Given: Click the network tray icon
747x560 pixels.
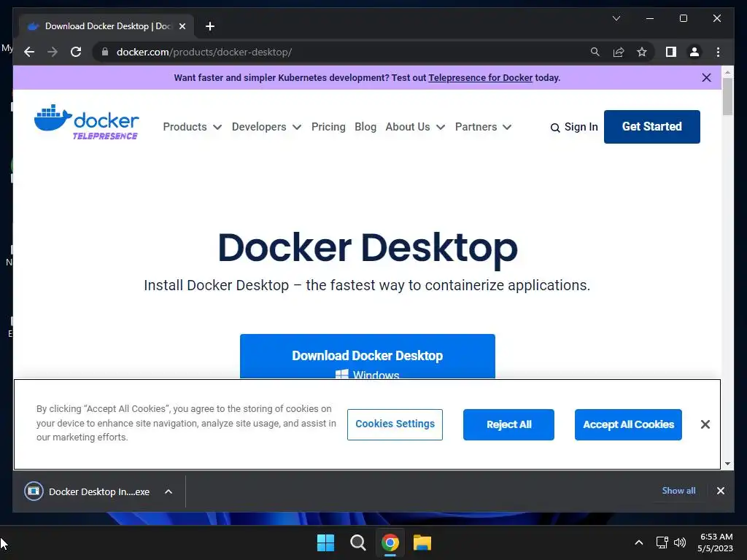Looking at the screenshot, I should pyautogui.click(x=662, y=542).
